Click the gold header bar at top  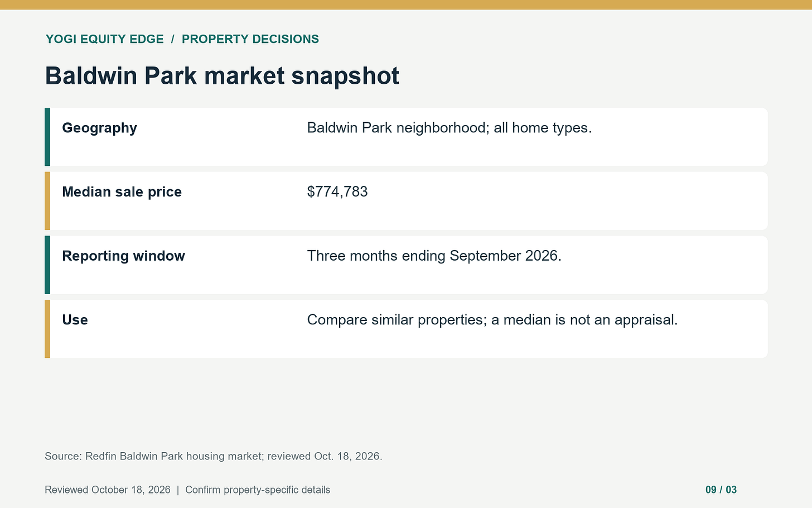[406, 4]
